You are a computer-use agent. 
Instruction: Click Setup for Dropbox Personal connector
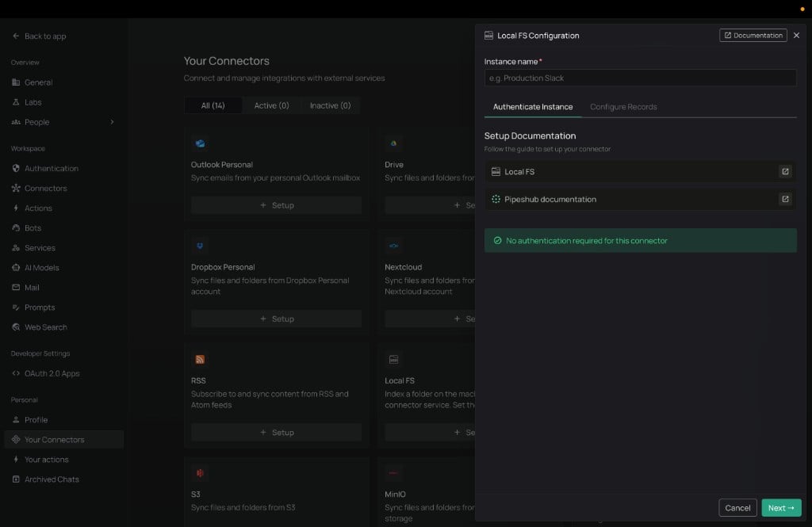tap(276, 319)
